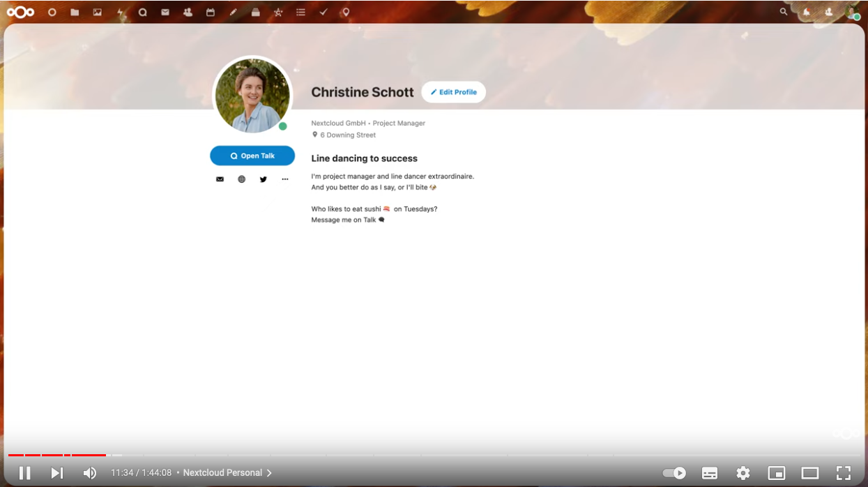Viewport: 868px width, 487px height.
Task: Open the Nextcloud Personal chapter list
Action: [227, 473]
